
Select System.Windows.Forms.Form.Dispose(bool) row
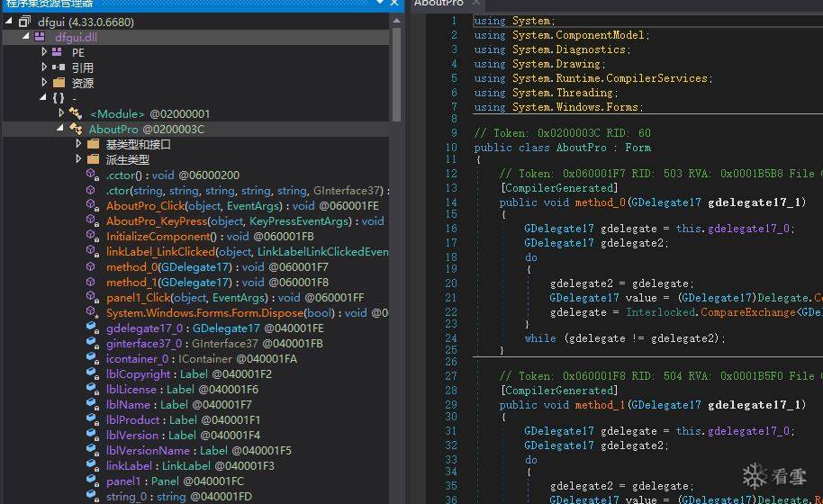click(x=248, y=312)
